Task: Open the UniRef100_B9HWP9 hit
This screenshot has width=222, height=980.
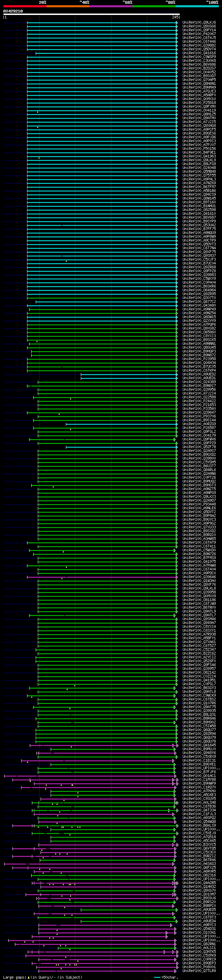Action: tap(199, 783)
